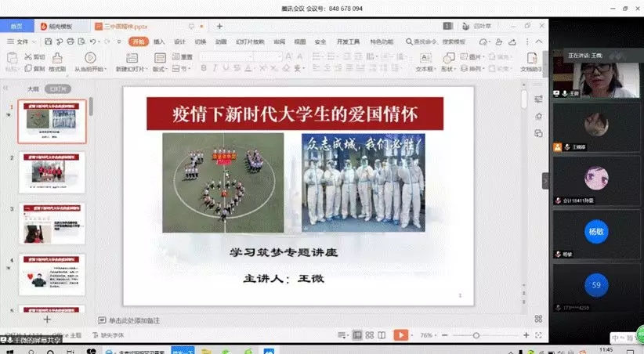This screenshot has width=644, height=354.
Task: Click the zoom out minus button
Action: pyautogui.click(x=445, y=335)
